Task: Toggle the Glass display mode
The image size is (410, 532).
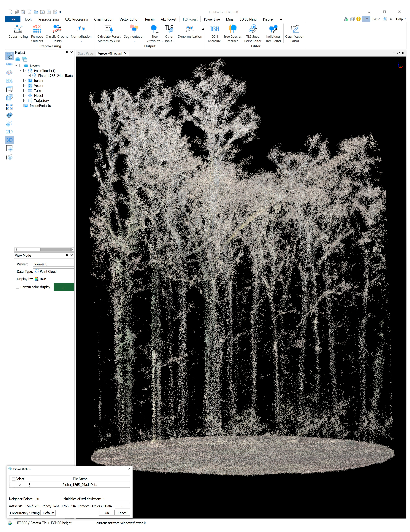Action: click(x=9, y=64)
